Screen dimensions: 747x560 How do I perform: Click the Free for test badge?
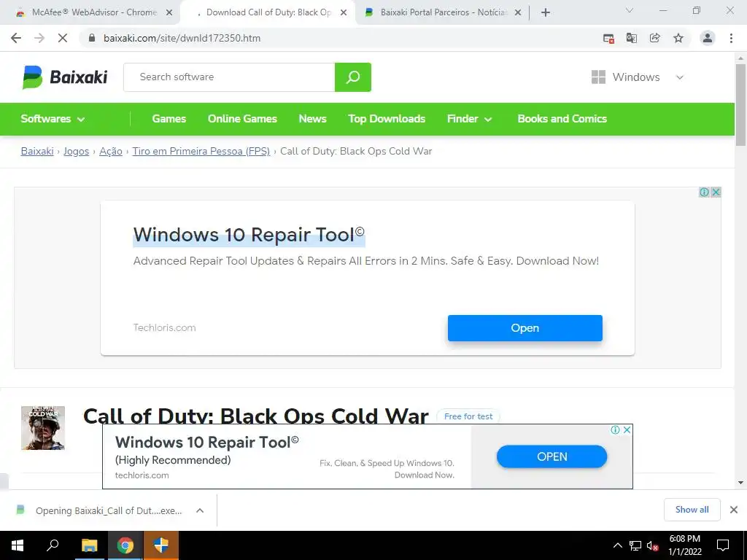(x=468, y=416)
